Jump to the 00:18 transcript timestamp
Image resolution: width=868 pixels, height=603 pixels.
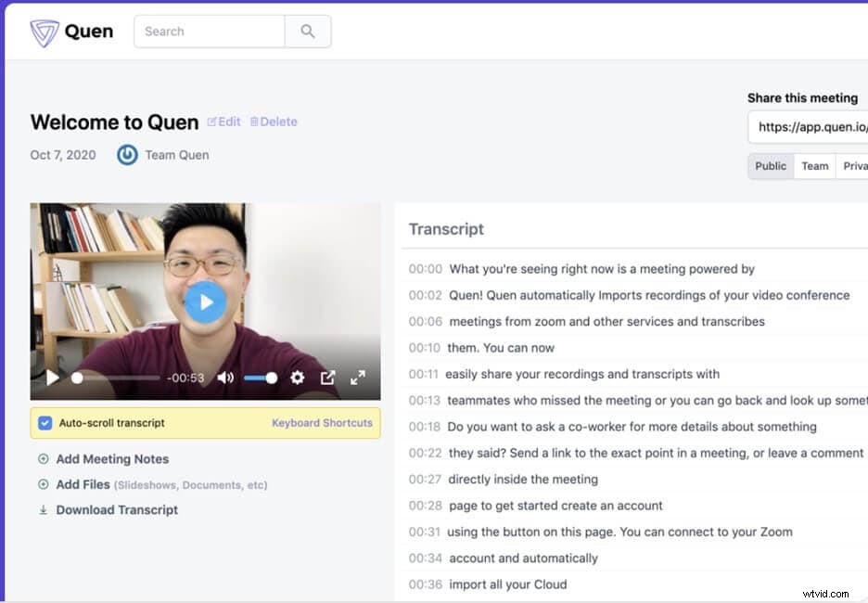[424, 427]
